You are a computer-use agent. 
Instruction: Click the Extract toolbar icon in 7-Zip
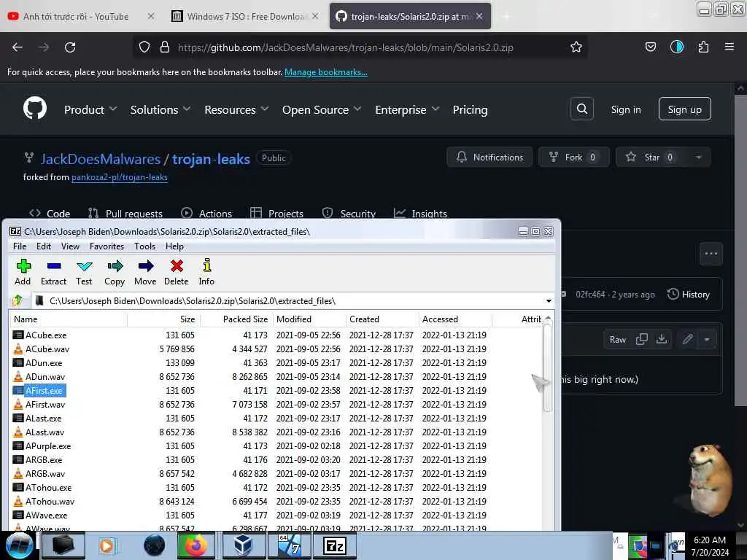(x=53, y=272)
